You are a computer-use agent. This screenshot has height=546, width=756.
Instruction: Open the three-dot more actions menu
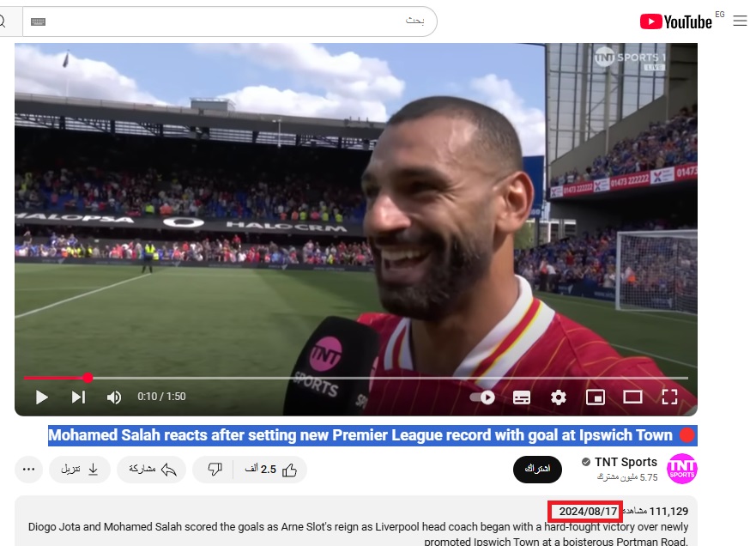tap(29, 470)
